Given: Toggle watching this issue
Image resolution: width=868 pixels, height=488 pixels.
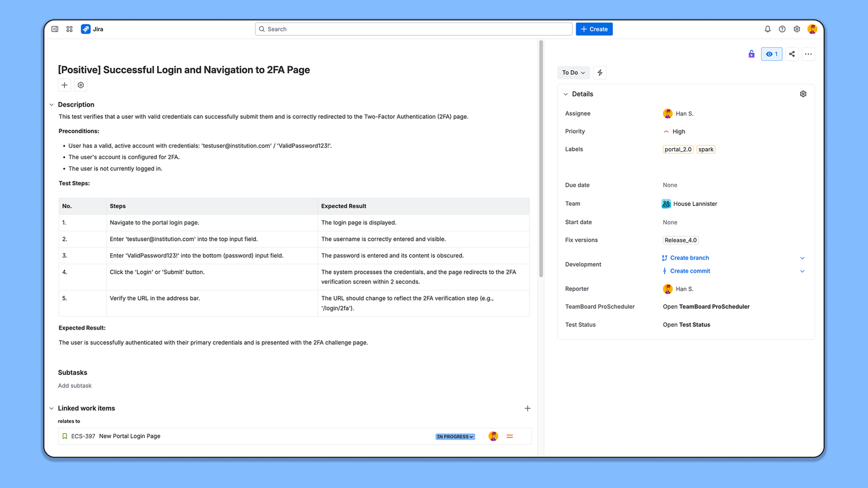Looking at the screenshot, I should coord(771,54).
